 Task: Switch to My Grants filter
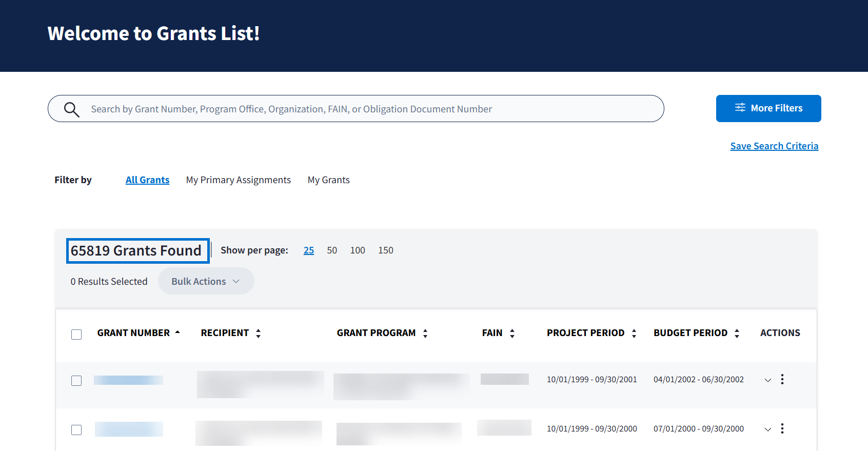(x=328, y=180)
